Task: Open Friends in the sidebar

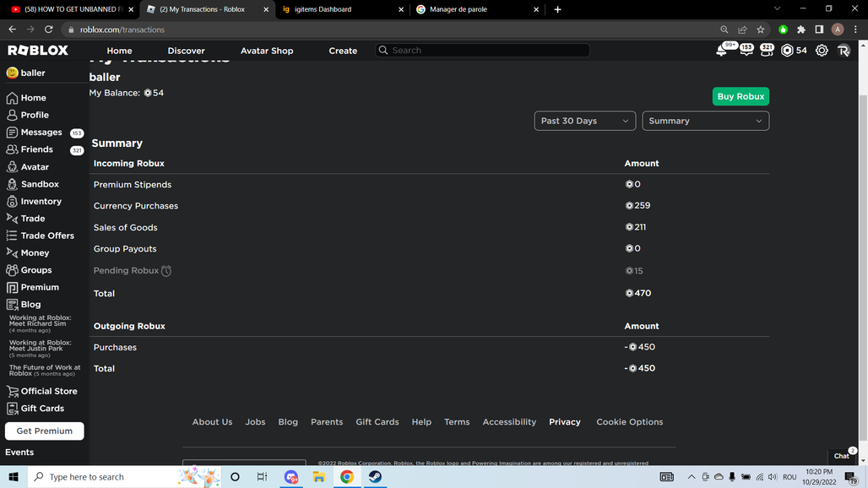Action: click(x=36, y=149)
